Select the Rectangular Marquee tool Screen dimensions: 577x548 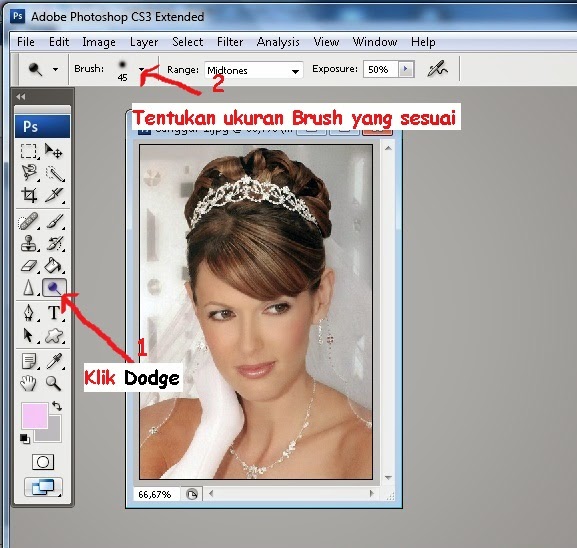(28, 151)
